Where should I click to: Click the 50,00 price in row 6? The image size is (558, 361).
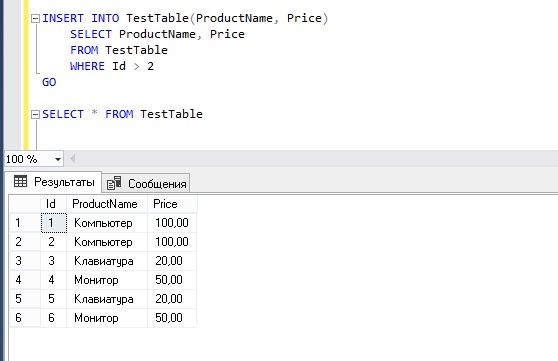point(172,318)
